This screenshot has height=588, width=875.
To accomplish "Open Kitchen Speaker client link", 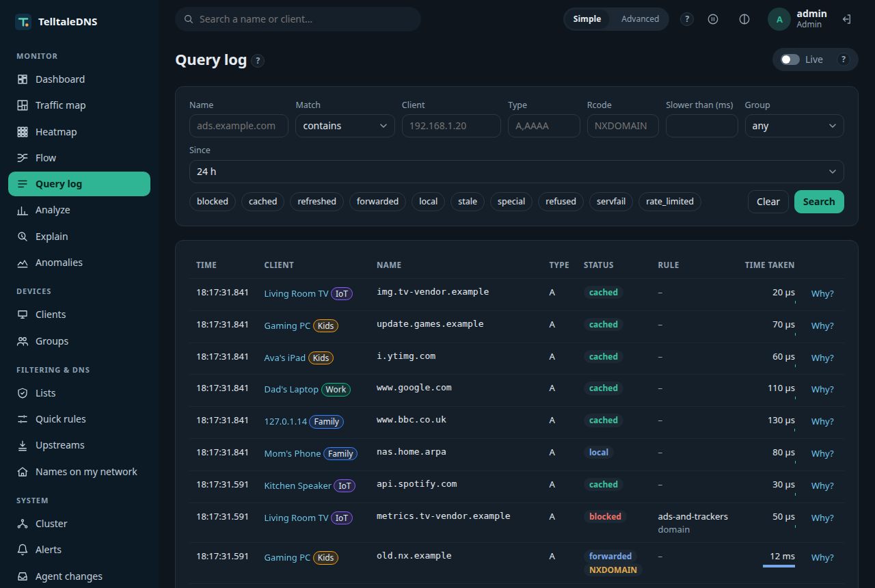I will 298,486.
